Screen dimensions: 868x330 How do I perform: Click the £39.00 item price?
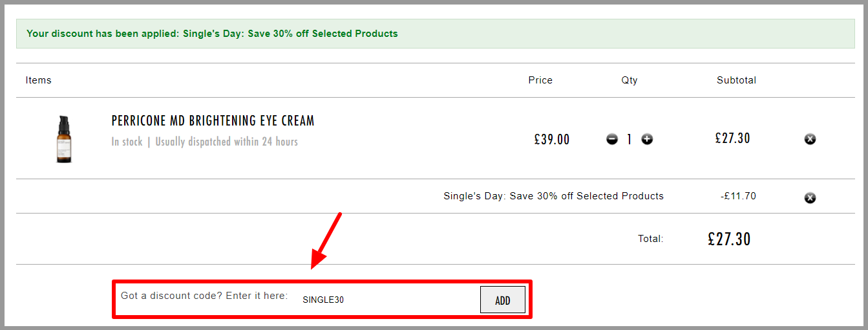click(552, 139)
